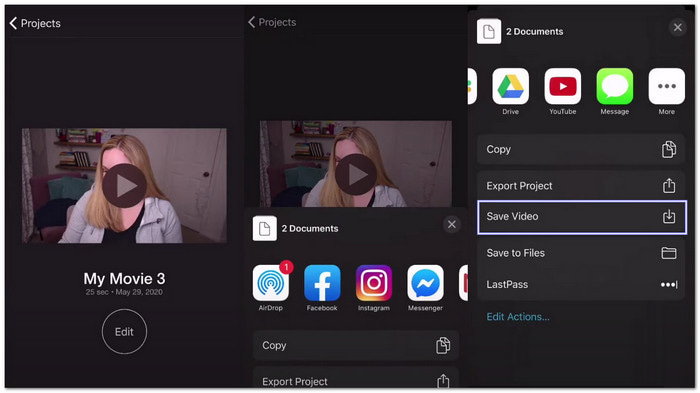The image size is (700, 393).
Task: Tap document icon in middle share sheet header
Action: (x=265, y=228)
